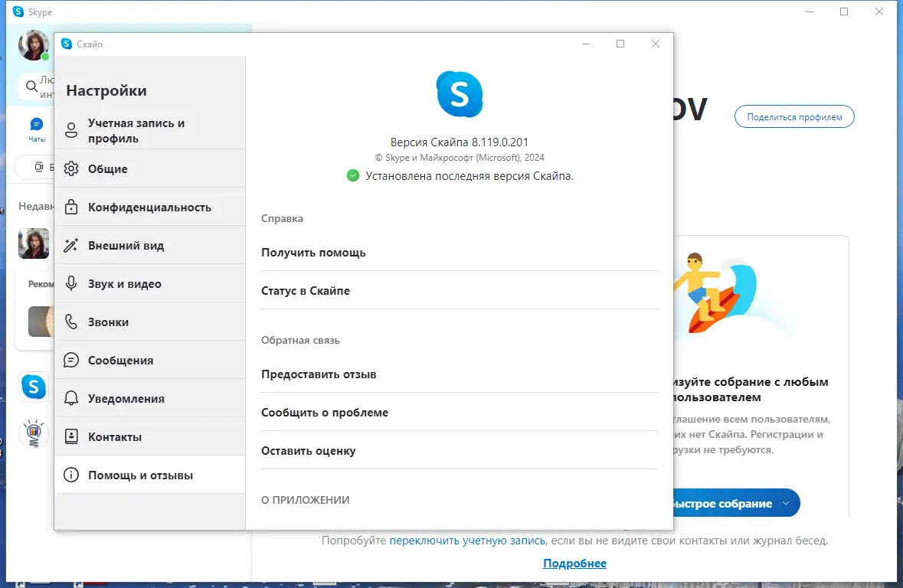Click profile avatar at top of main window
This screenshot has height=588, width=903.
point(33,45)
